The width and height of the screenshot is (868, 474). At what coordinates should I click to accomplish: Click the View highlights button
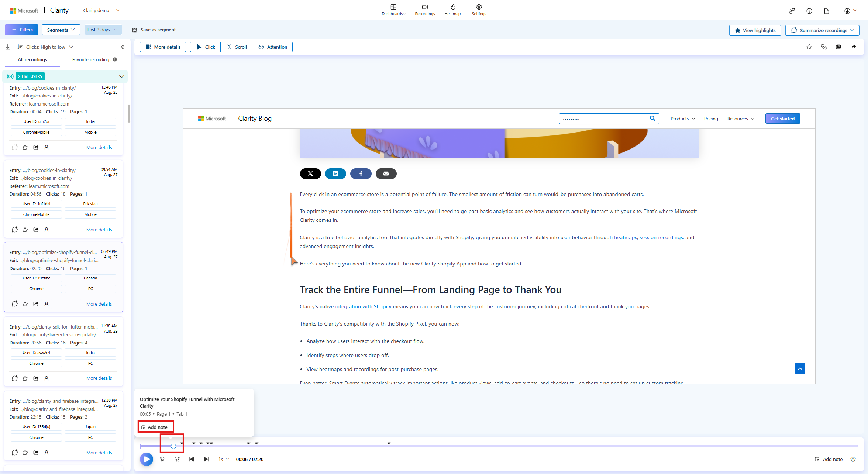755,30
